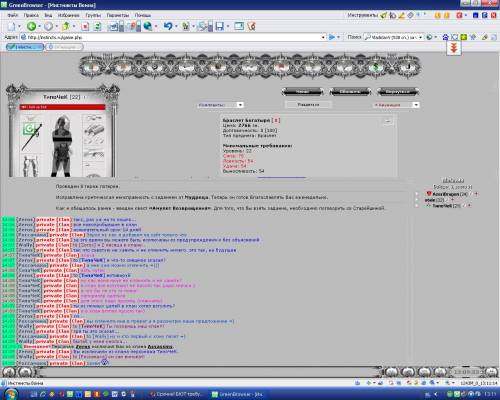Click the blue Undo arrow toolbar icon

[168, 26]
